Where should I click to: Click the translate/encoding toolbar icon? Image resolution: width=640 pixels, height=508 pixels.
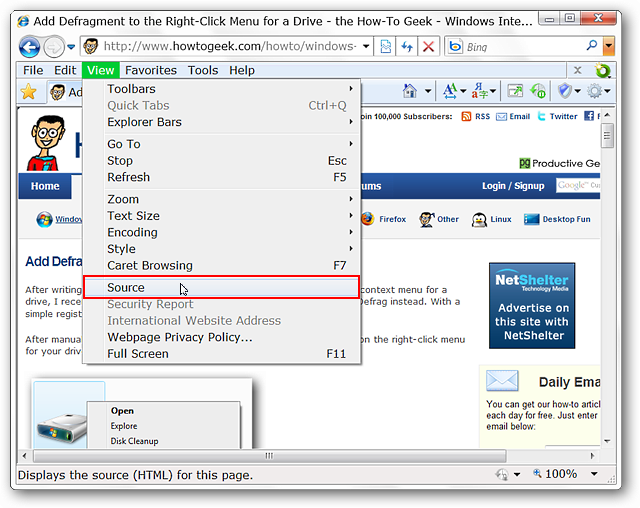pos(480,91)
